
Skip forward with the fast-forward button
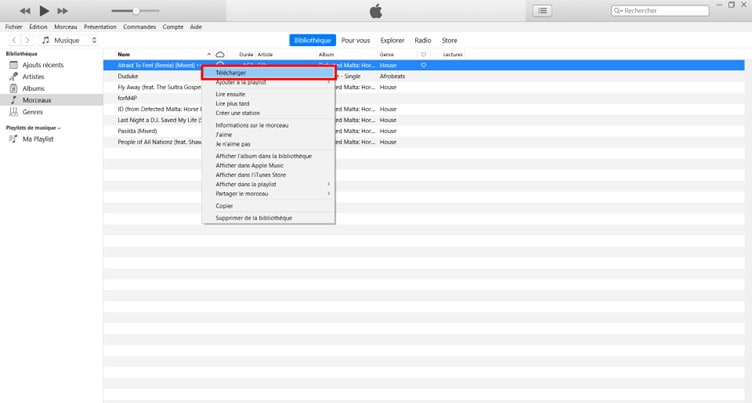click(x=62, y=11)
